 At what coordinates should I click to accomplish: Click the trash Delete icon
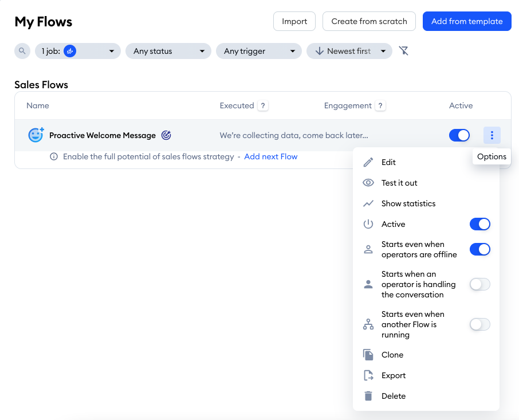point(368,396)
